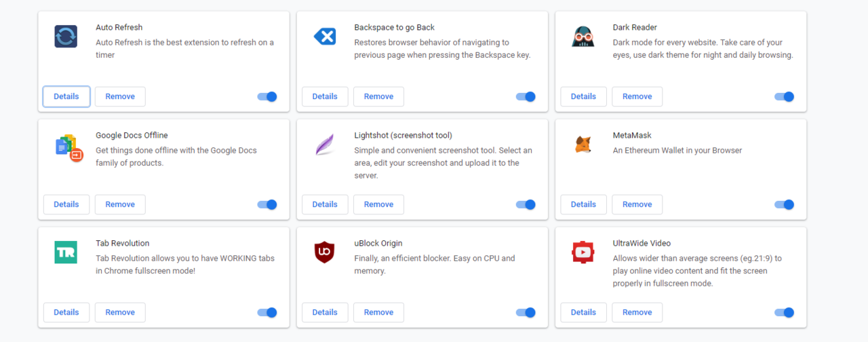Disable Lightshot using its toggle switch
The width and height of the screenshot is (868, 342).
coord(526,205)
